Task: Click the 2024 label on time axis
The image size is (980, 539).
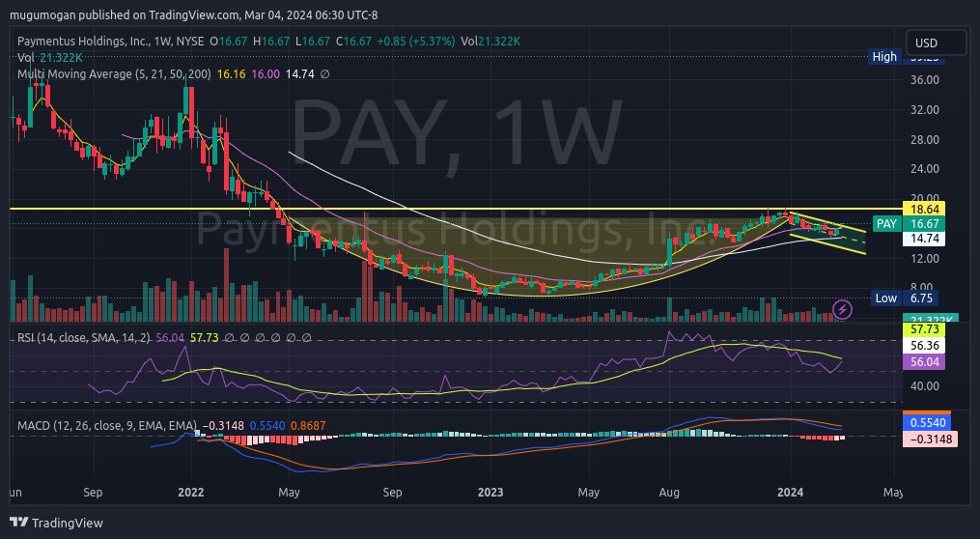Action: 790,492
